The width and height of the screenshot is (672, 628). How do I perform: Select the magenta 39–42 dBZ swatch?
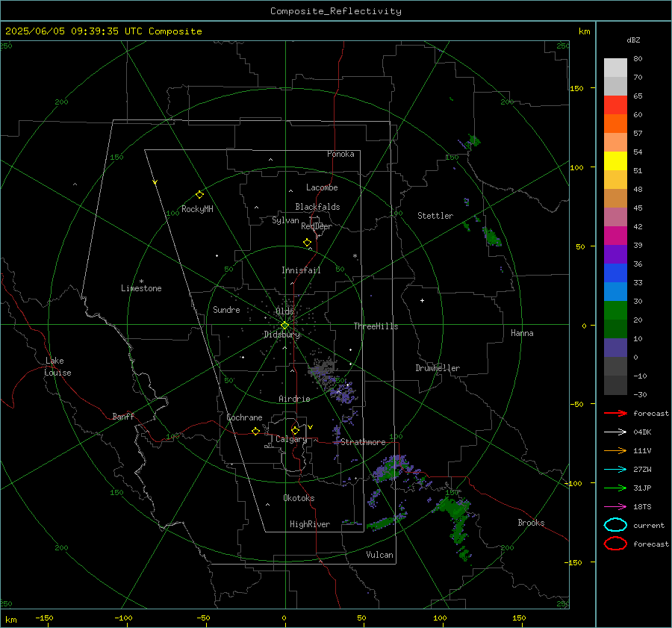click(615, 236)
